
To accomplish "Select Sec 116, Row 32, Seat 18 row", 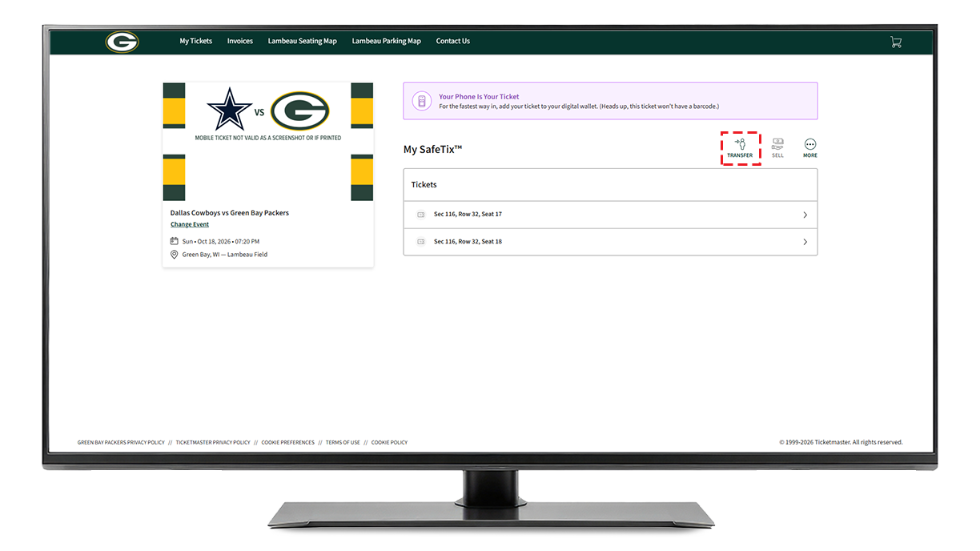I will pyautogui.click(x=610, y=242).
